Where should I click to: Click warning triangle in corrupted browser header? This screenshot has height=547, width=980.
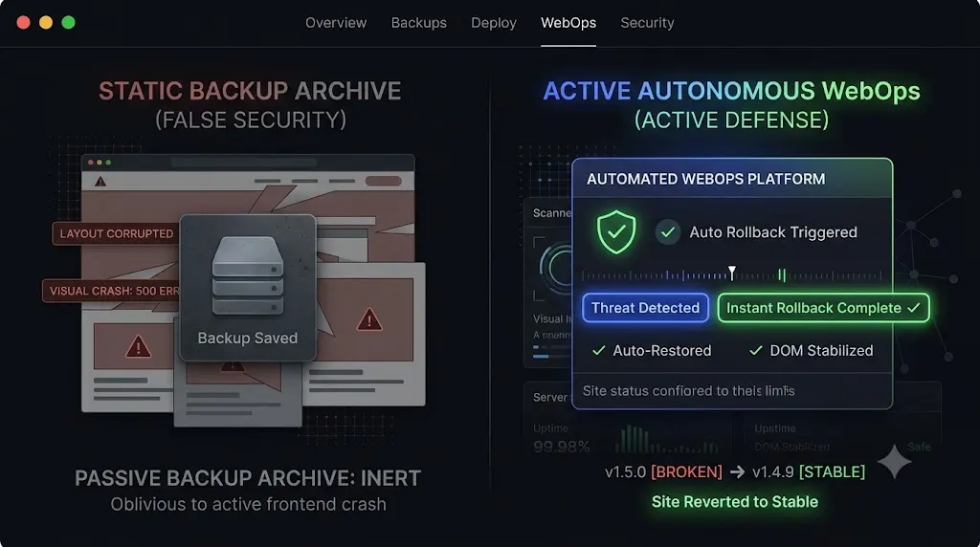pyautogui.click(x=100, y=182)
